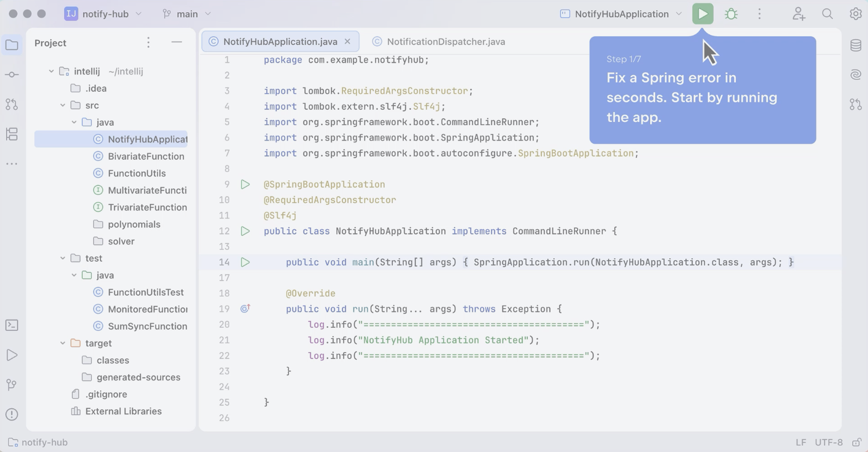This screenshot has width=868, height=452.
Task: Open the toolbar's more actions menu
Action: [x=759, y=14]
